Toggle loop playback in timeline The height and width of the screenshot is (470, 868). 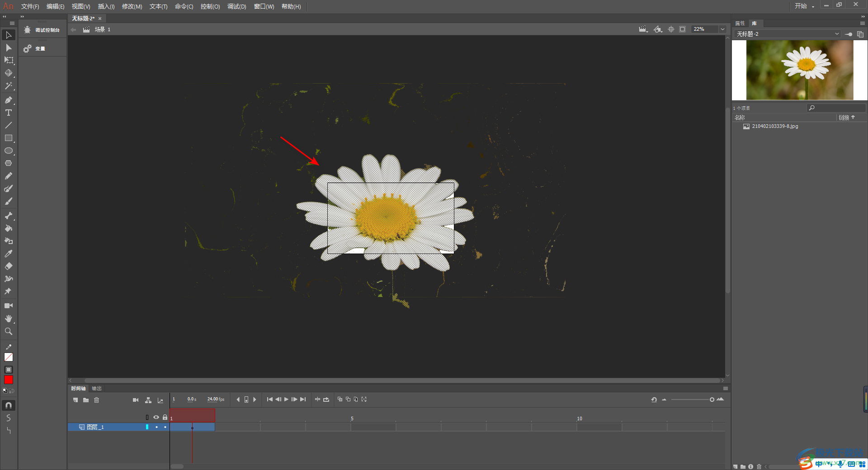[326, 399]
